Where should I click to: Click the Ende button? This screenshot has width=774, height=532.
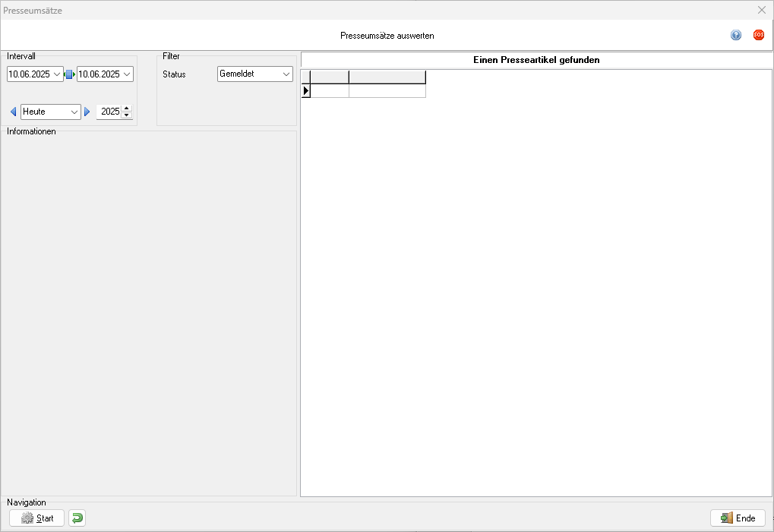click(738, 518)
